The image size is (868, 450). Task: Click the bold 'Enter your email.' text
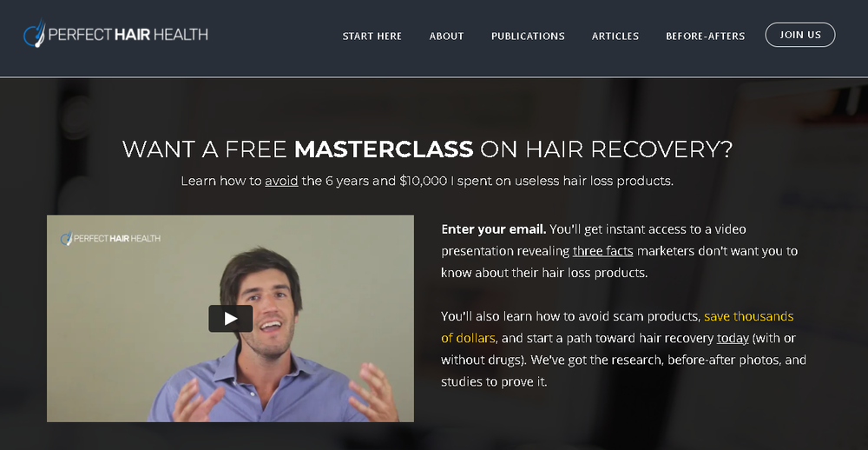[494, 229]
